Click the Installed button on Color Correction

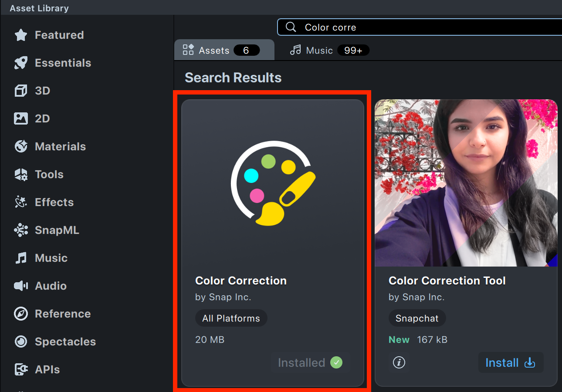[x=310, y=363]
